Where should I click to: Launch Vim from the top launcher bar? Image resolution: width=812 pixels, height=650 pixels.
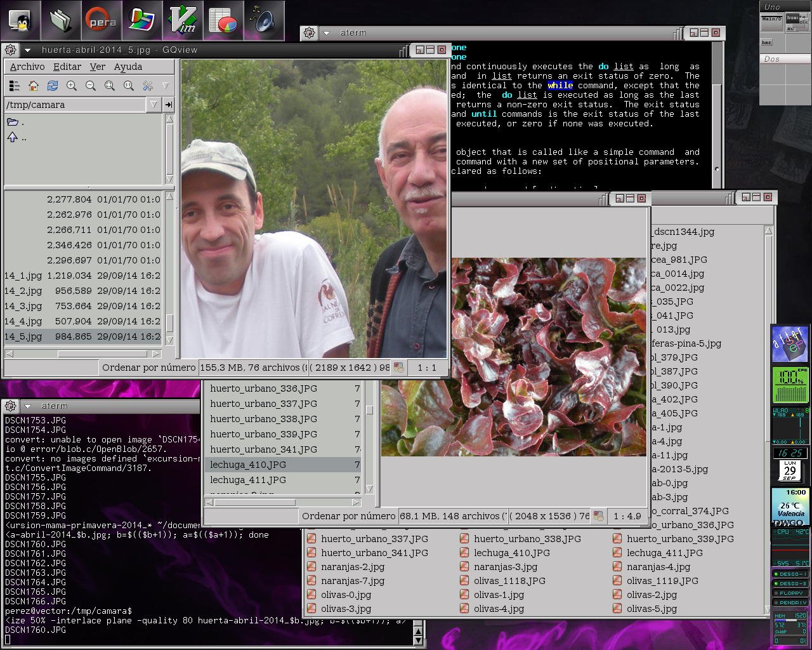click(183, 20)
